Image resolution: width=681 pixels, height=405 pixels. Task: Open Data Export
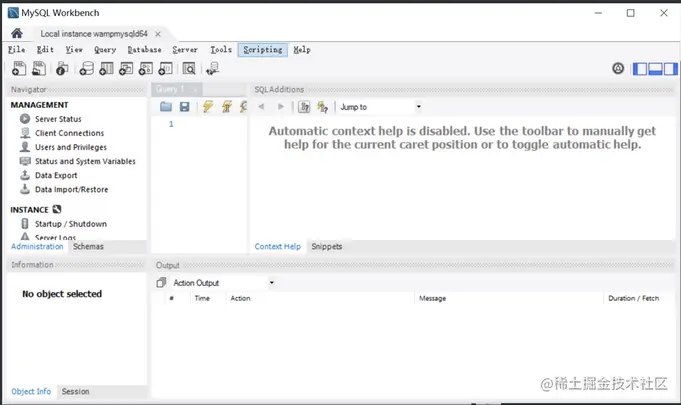pos(56,175)
